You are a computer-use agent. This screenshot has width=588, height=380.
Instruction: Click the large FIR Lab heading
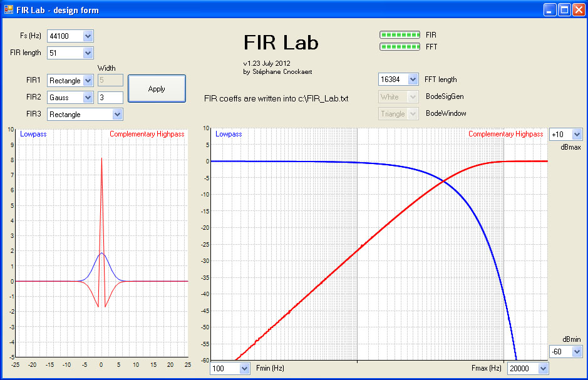281,43
